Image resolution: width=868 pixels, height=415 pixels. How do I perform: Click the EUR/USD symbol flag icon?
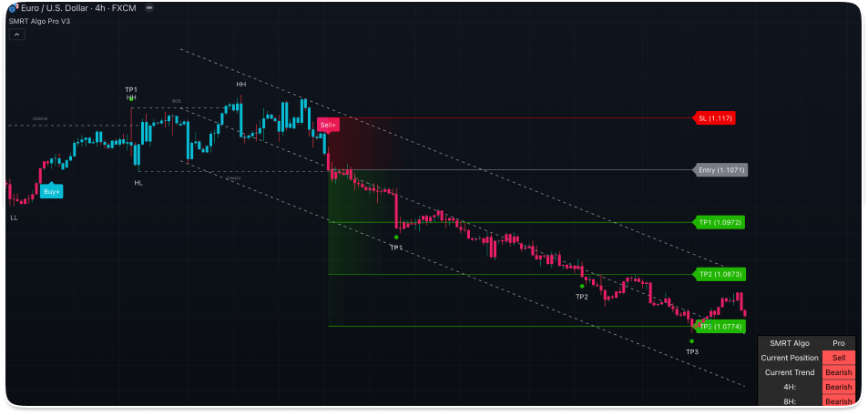point(13,7)
